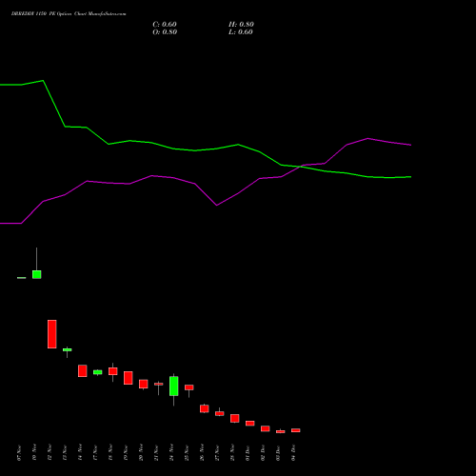Click the 'O: 0.80' open value
Viewport: 476px width, 476px height.
pos(165,32)
